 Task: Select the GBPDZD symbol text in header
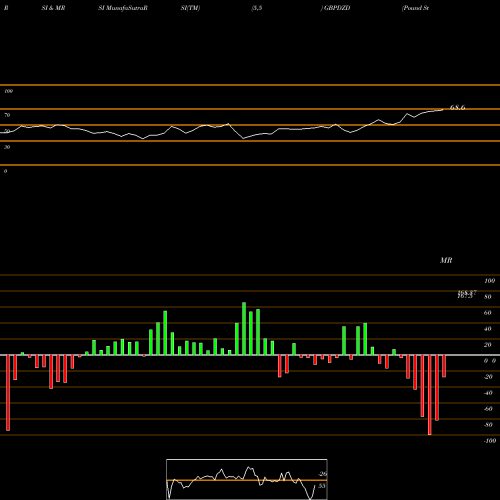point(337,8)
